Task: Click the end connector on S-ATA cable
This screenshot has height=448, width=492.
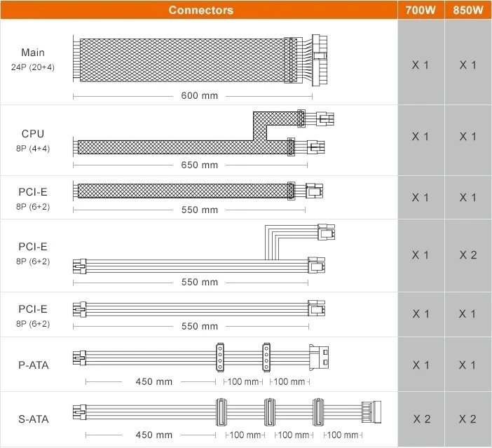Action: point(371,412)
